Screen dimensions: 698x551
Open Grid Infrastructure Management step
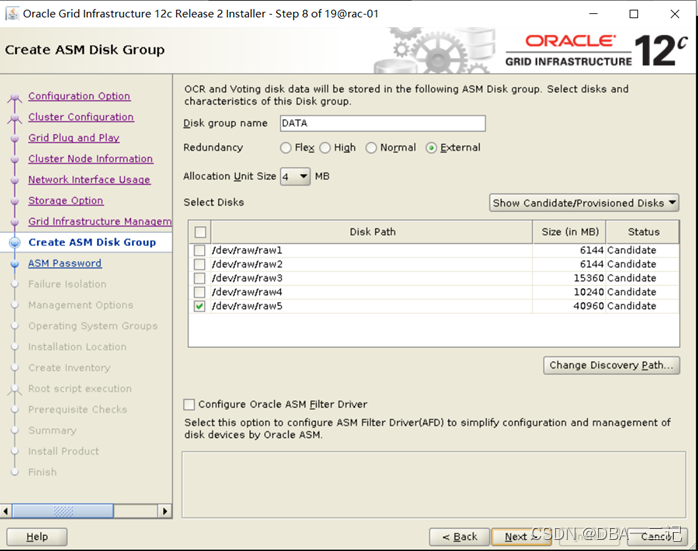click(100, 222)
